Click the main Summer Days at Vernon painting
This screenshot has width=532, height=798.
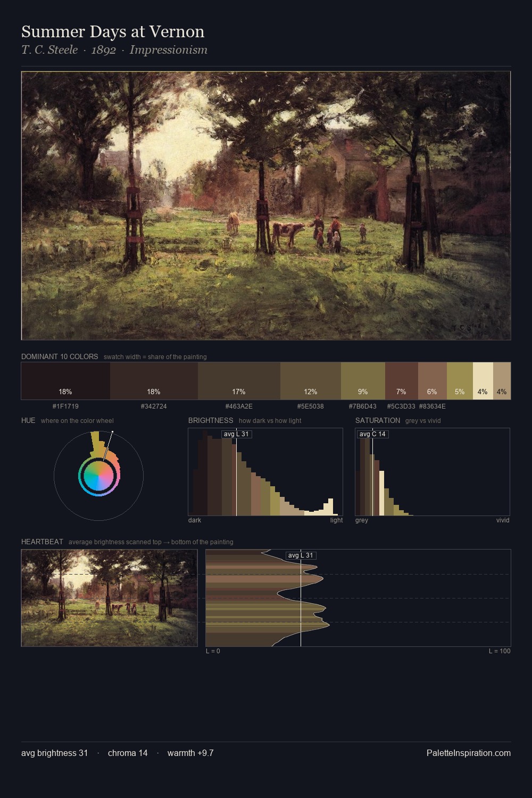266,205
